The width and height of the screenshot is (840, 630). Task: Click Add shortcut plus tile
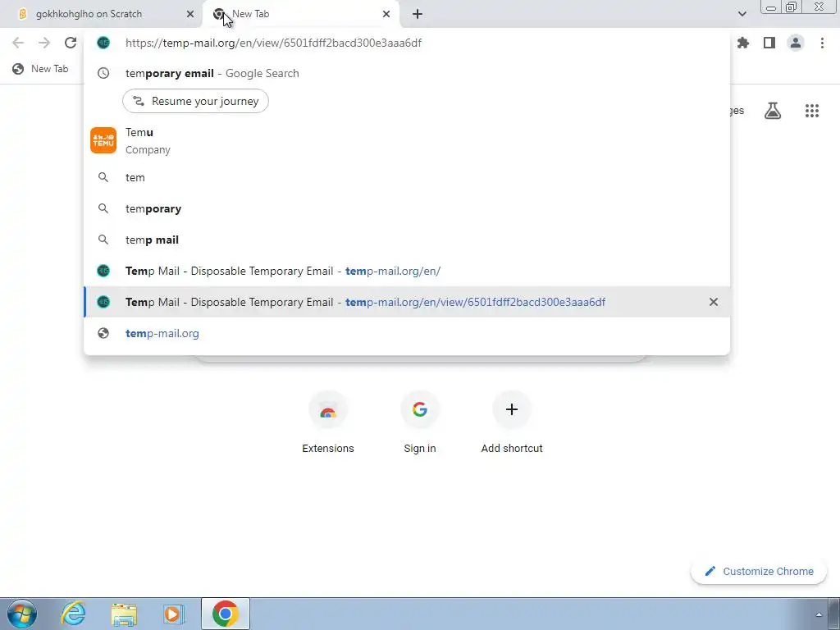pyautogui.click(x=512, y=423)
